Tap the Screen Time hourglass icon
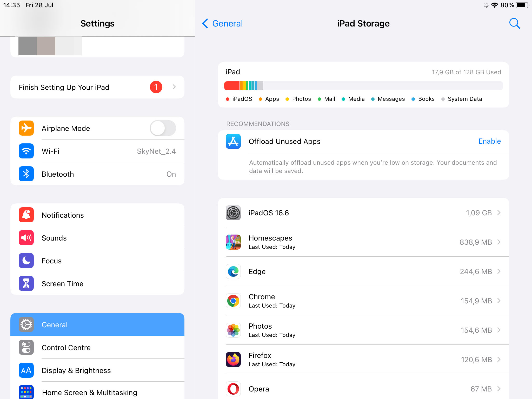Viewport: 532px width, 399px height. tap(26, 283)
